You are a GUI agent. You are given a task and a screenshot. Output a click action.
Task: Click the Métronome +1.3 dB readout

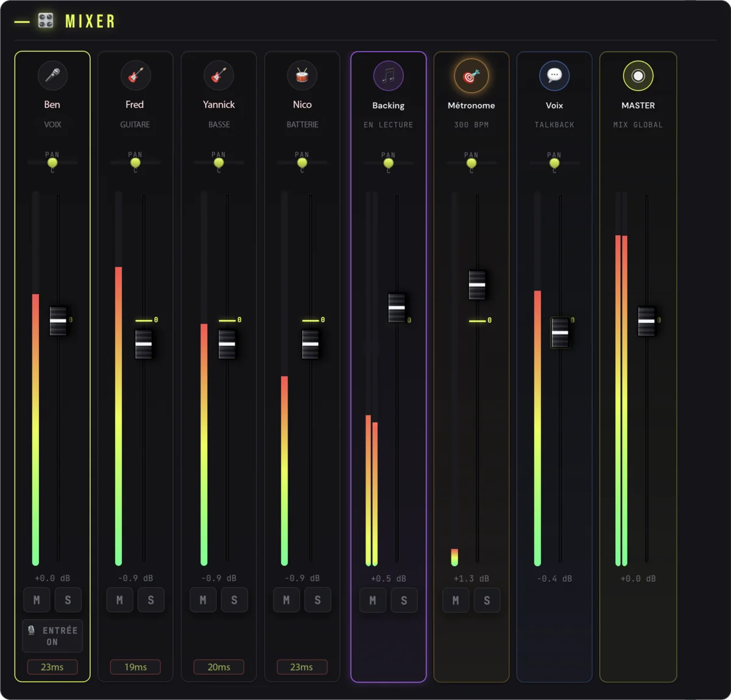471,579
